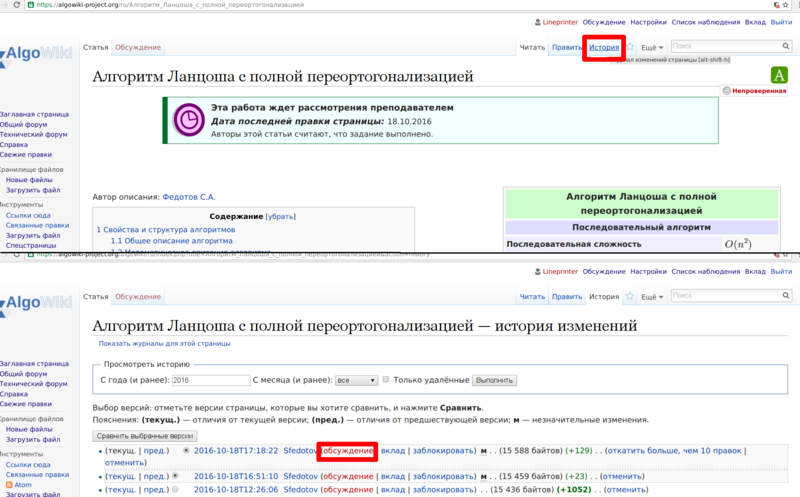Click the С года year input field
800x497 pixels.
coord(211,380)
